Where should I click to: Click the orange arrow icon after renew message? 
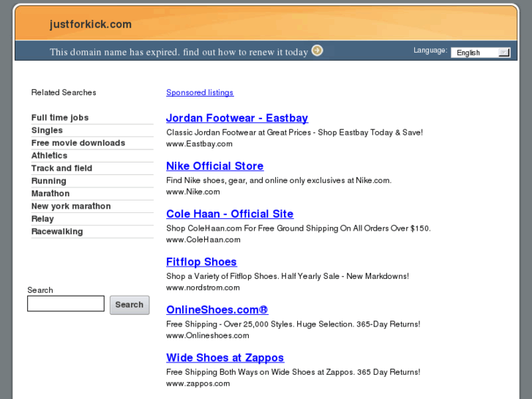click(x=318, y=51)
